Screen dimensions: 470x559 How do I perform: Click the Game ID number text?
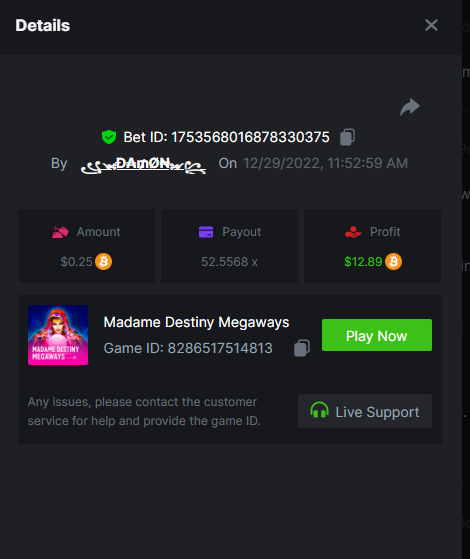coord(220,348)
